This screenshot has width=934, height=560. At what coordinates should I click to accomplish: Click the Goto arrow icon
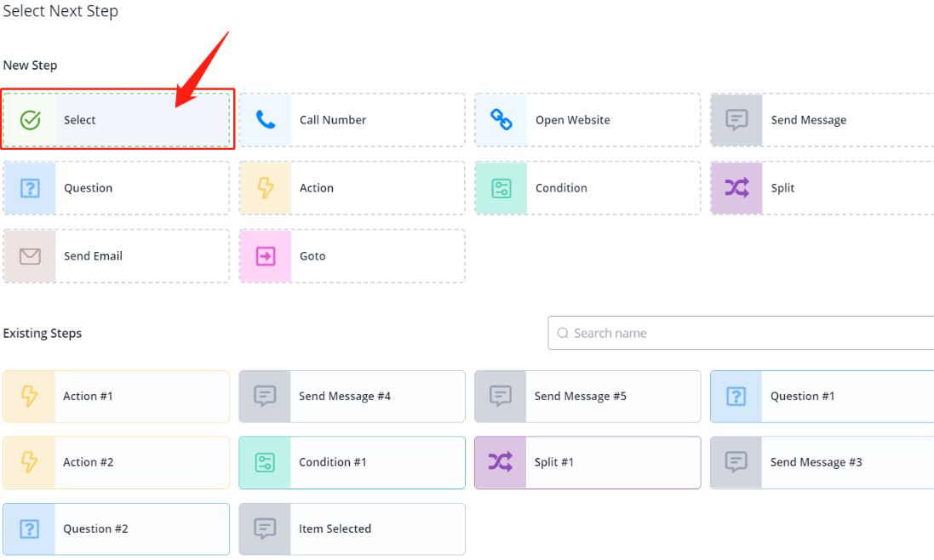[266, 256]
